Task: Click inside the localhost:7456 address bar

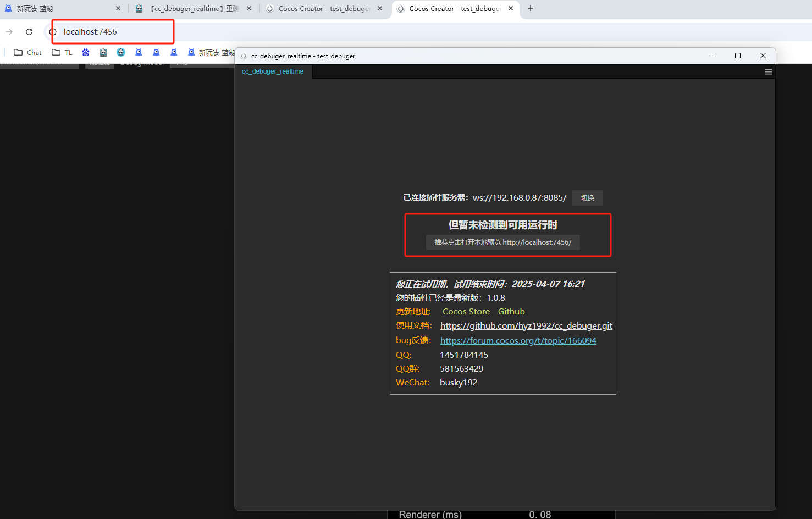Action: 110,31
